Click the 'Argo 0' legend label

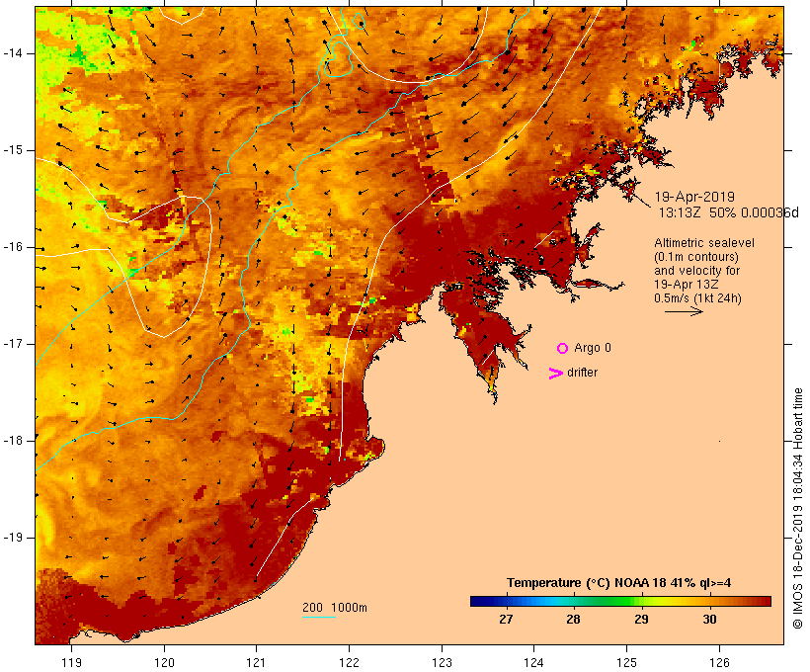[x=593, y=348]
